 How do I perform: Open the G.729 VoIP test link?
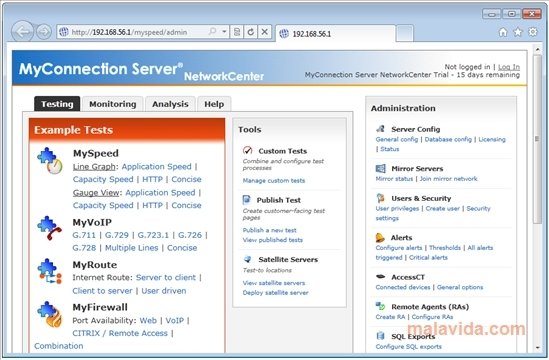point(117,235)
